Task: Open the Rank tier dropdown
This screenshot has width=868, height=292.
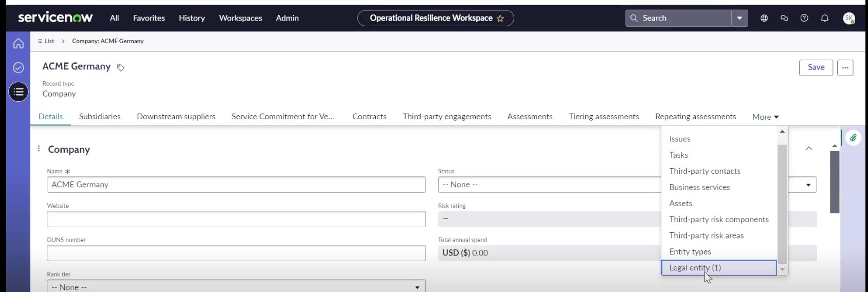Action: (236, 287)
